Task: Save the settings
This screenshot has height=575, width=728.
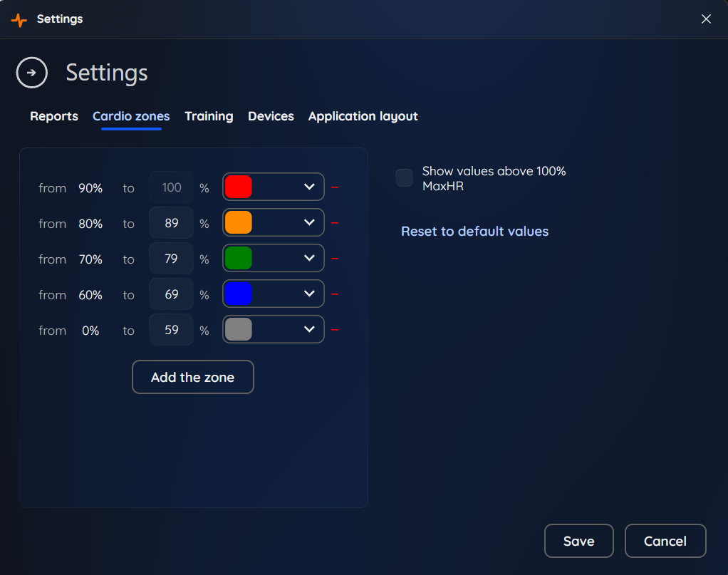Action: point(579,541)
